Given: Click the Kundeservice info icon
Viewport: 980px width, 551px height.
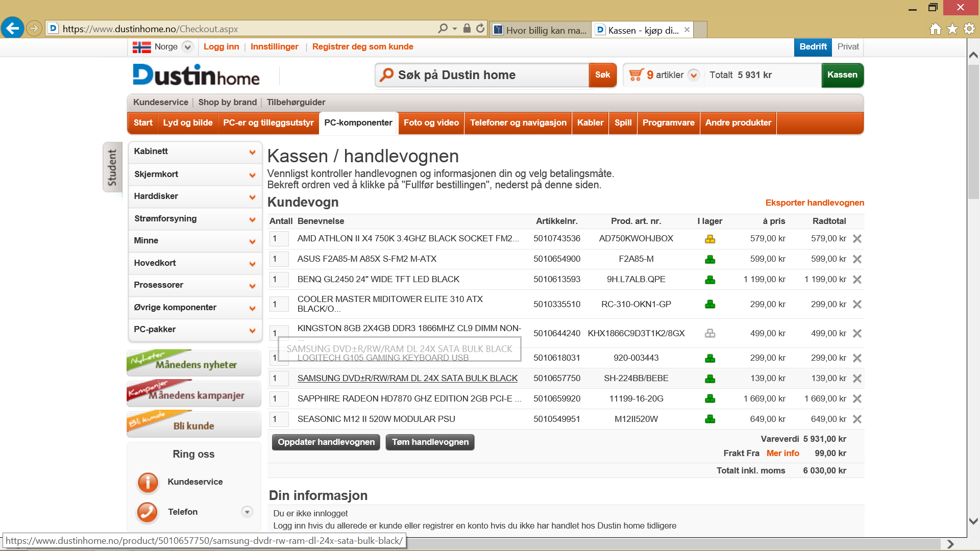Looking at the screenshot, I should [148, 482].
